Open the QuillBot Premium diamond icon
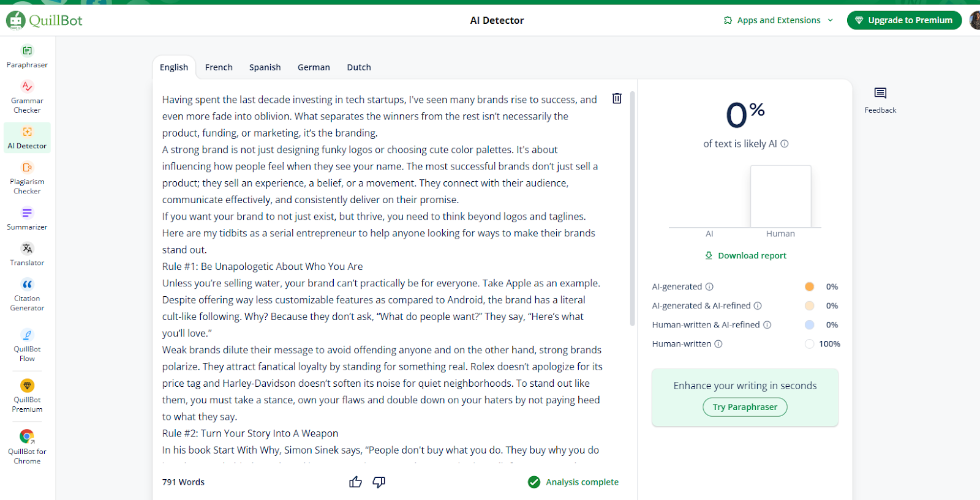The height and width of the screenshot is (500, 980). point(27,386)
